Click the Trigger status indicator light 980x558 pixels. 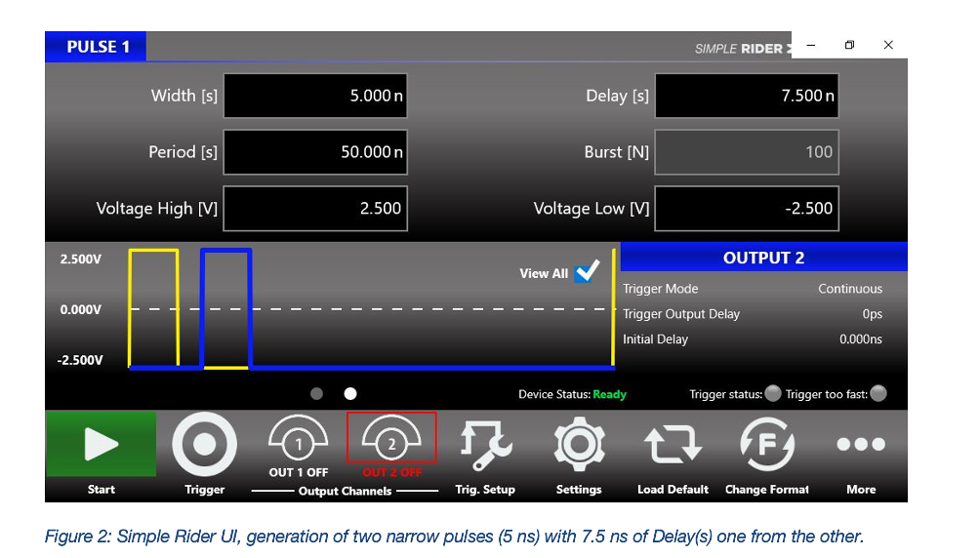773,393
